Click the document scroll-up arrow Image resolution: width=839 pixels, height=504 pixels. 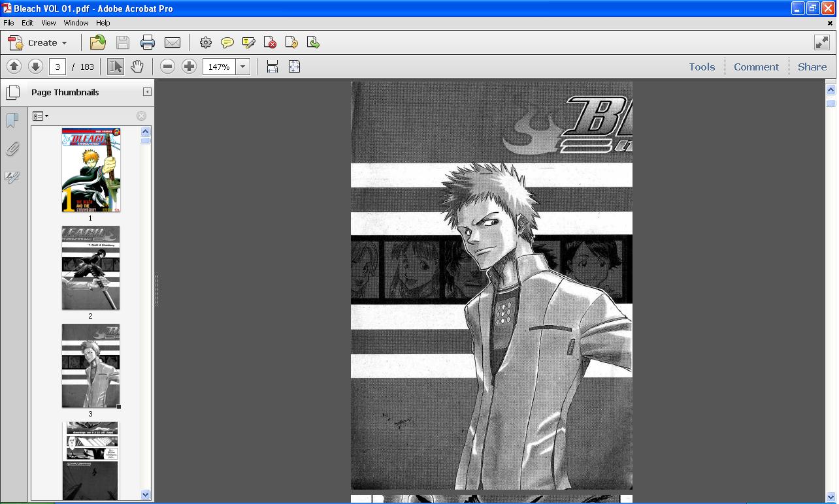[x=831, y=89]
